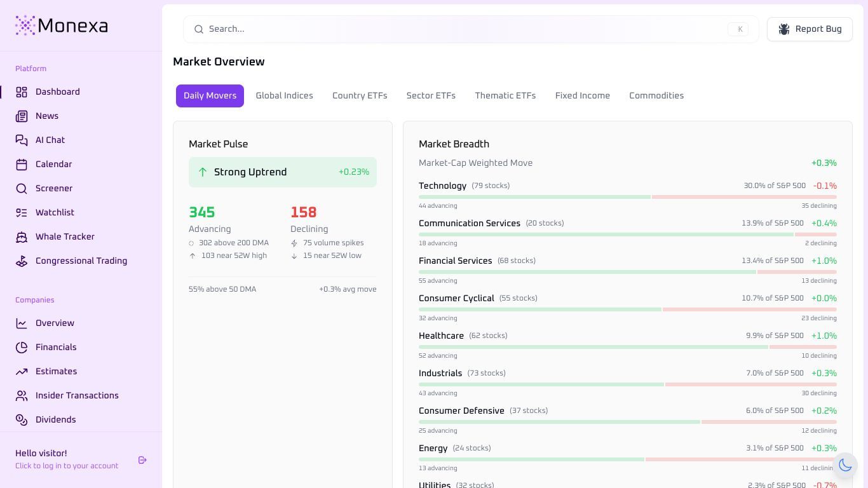Click '30.0% of S&P 500' value
The height and width of the screenshot is (488, 868).
775,186
